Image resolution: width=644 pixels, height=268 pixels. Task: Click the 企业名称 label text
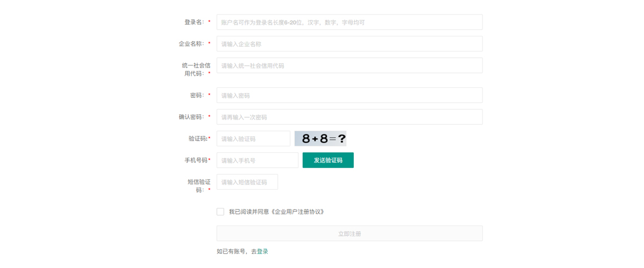191,44
